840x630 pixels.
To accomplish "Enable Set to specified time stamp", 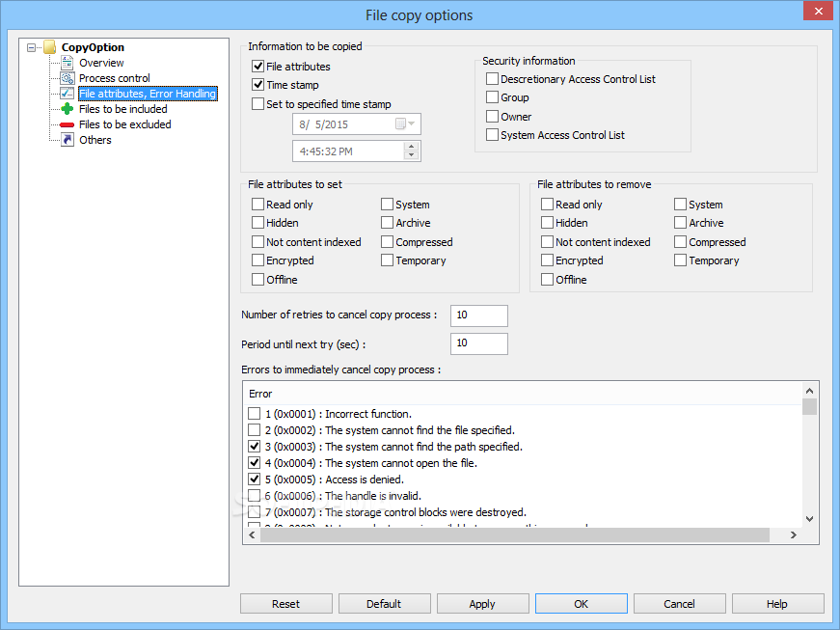I will click(257, 104).
